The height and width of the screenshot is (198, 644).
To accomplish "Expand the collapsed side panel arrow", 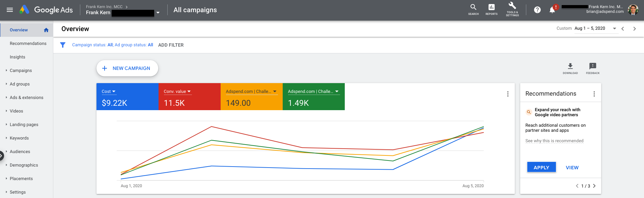I will pyautogui.click(x=1, y=156).
